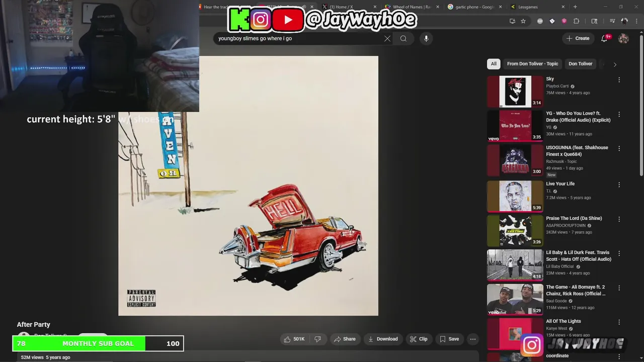Click the magnifying glass search button
The image size is (644, 362).
pos(404,38)
